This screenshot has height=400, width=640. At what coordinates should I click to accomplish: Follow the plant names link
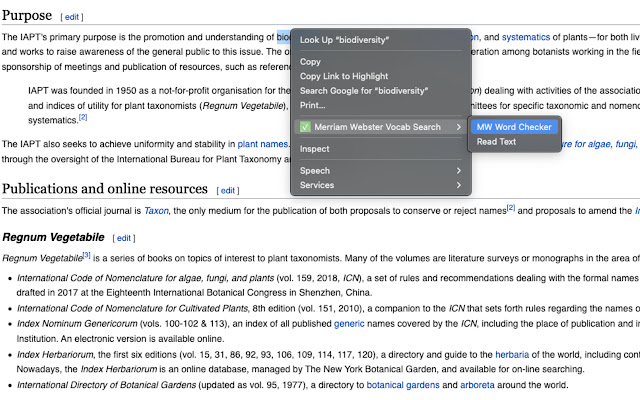tap(262, 144)
